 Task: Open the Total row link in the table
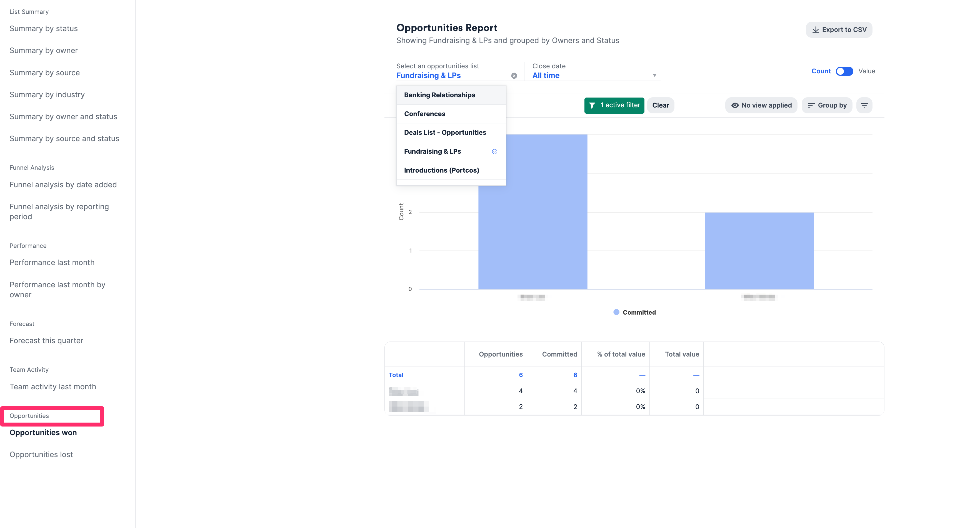pyautogui.click(x=396, y=375)
